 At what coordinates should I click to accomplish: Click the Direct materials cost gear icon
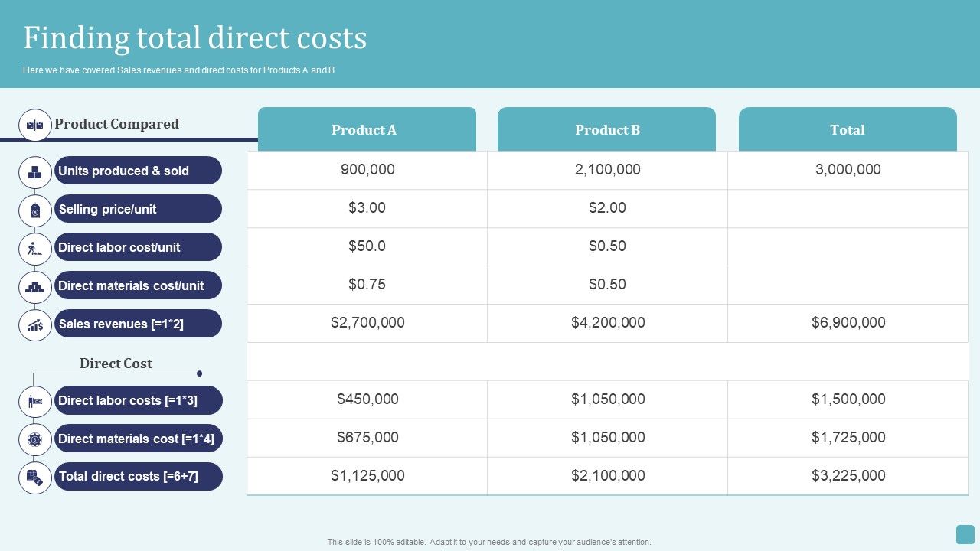pos(35,439)
